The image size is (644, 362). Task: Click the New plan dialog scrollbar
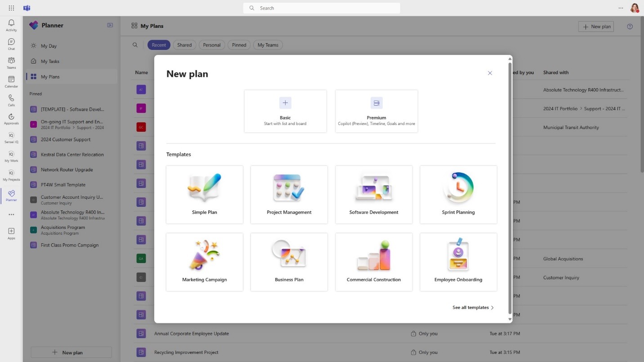[510, 189]
